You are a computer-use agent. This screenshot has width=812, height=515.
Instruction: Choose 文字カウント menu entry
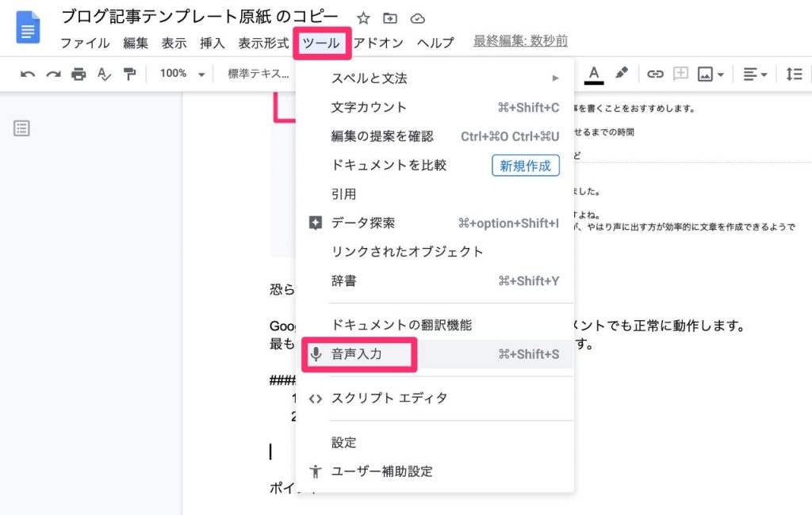(x=369, y=108)
